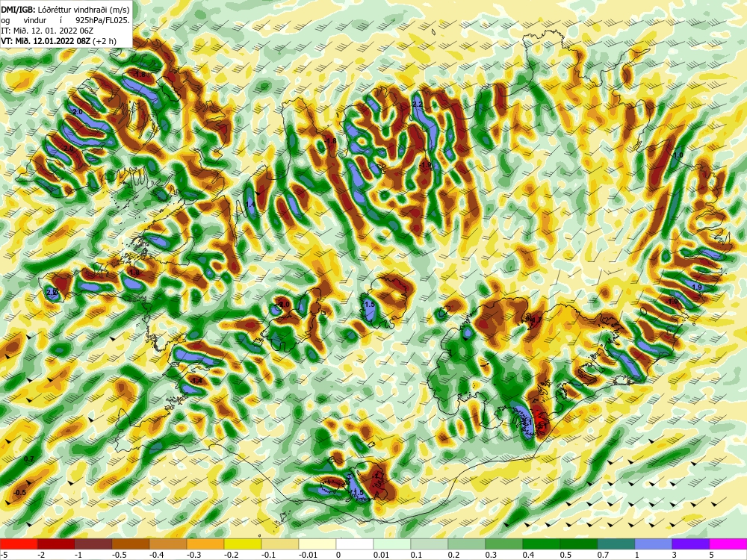Click the dark red legend swatch labeled -2
Screen dimensions: 747x560
tap(56, 544)
